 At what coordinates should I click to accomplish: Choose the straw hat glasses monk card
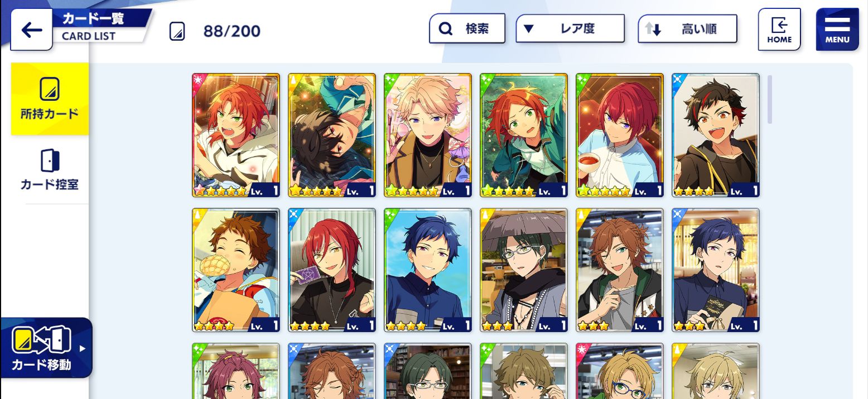click(524, 270)
